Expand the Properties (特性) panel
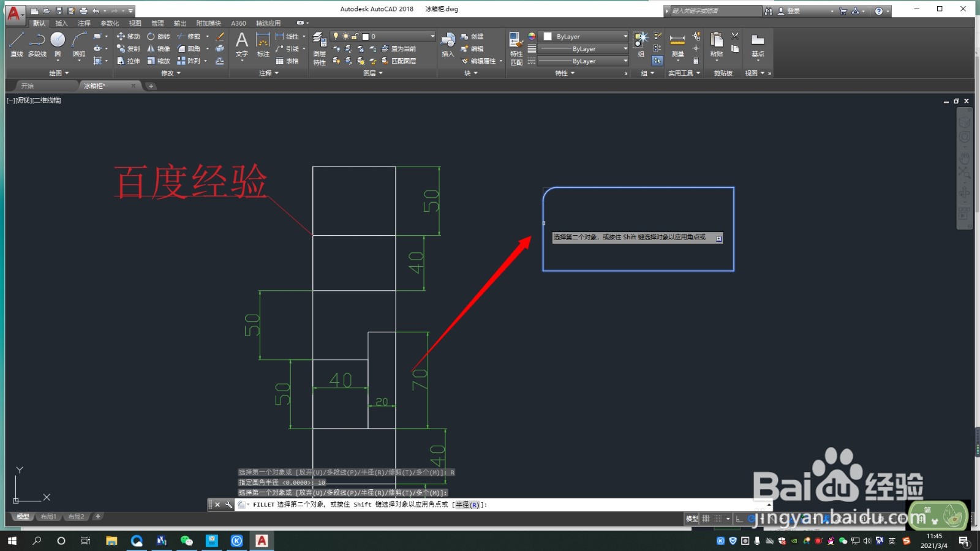 click(565, 73)
